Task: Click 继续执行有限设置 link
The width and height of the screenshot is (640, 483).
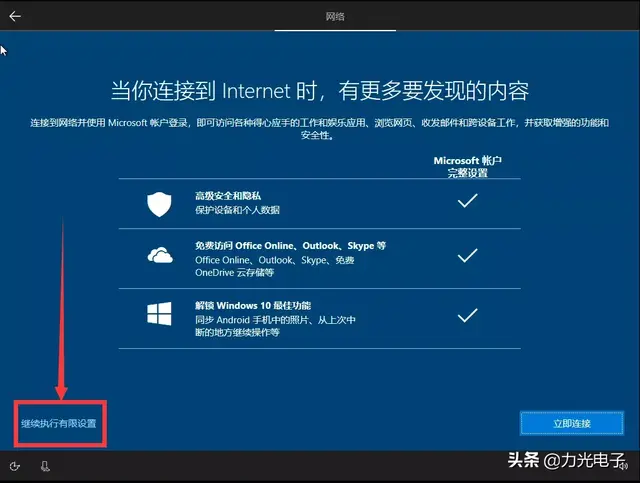Action: tap(59, 424)
